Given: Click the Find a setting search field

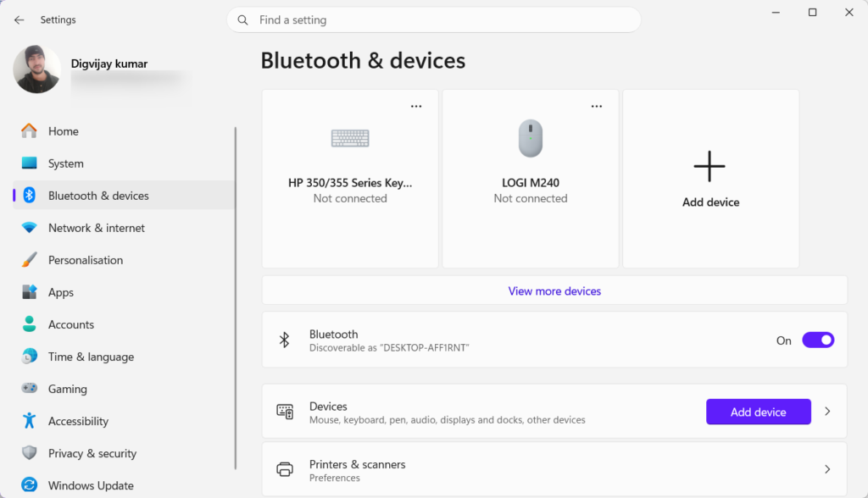Looking at the screenshot, I should 434,19.
